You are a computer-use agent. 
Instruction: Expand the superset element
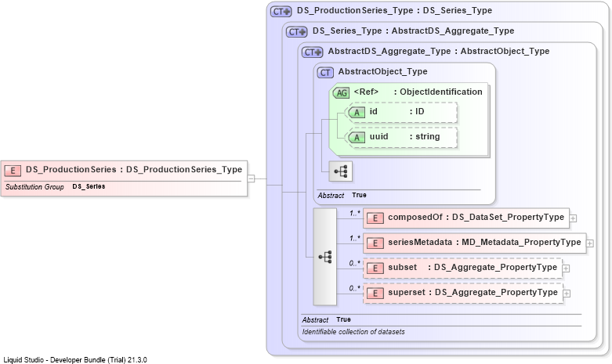tap(567, 294)
